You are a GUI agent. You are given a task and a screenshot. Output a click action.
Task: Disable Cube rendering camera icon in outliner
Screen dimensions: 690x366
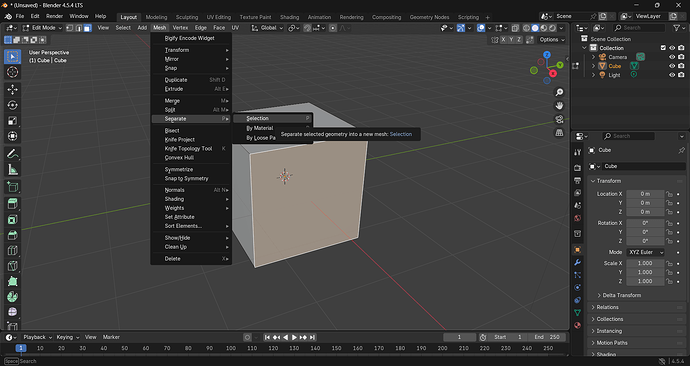681,66
